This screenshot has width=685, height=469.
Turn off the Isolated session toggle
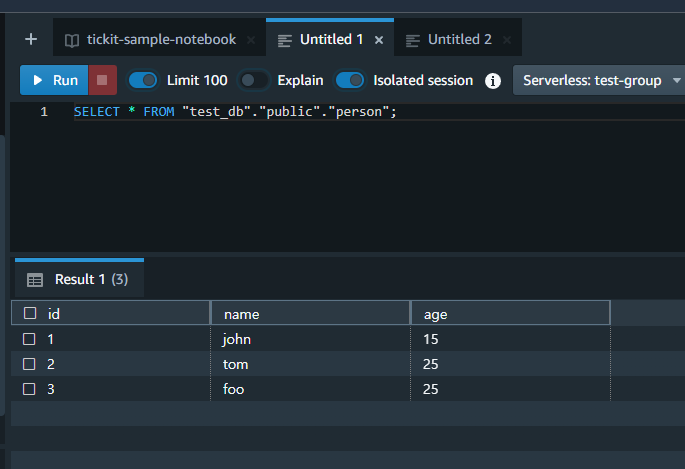350,80
